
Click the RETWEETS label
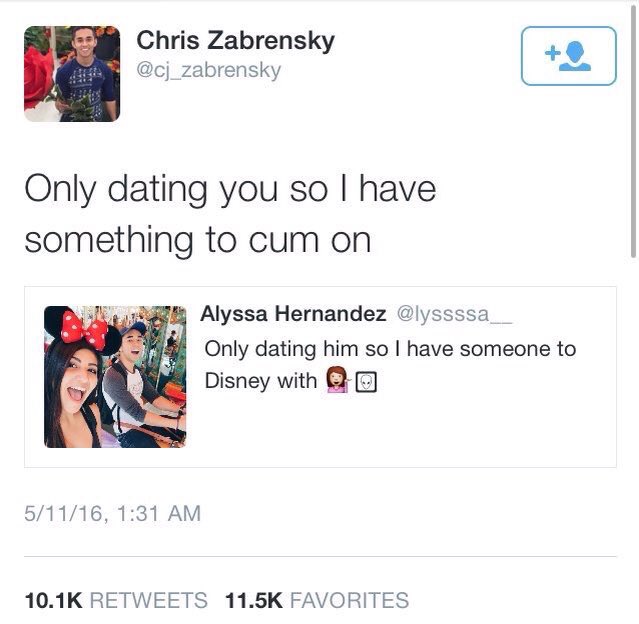tap(148, 600)
